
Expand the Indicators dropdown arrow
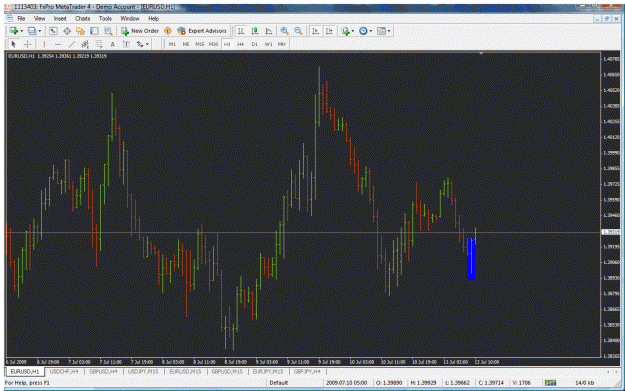[x=353, y=31]
